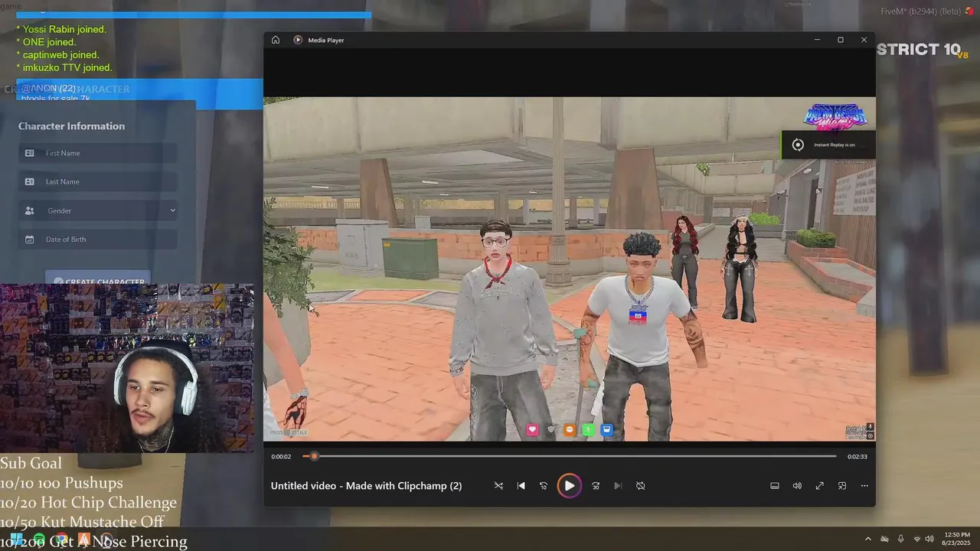Click elapsed time 0:00:02
Viewport: 980px width, 551px height.
[x=281, y=456]
